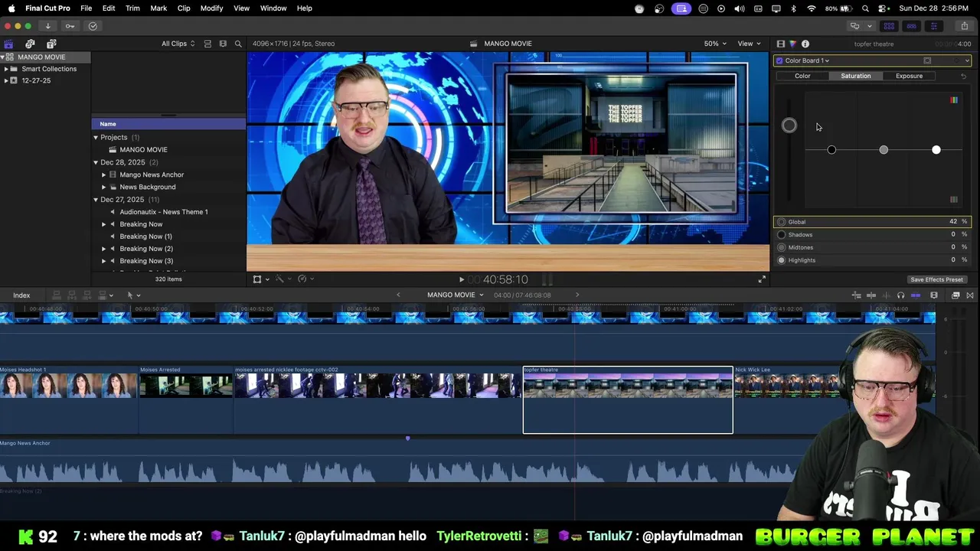Viewport: 980px width, 551px height.
Task: Open the Trim menu
Action: coord(132,8)
